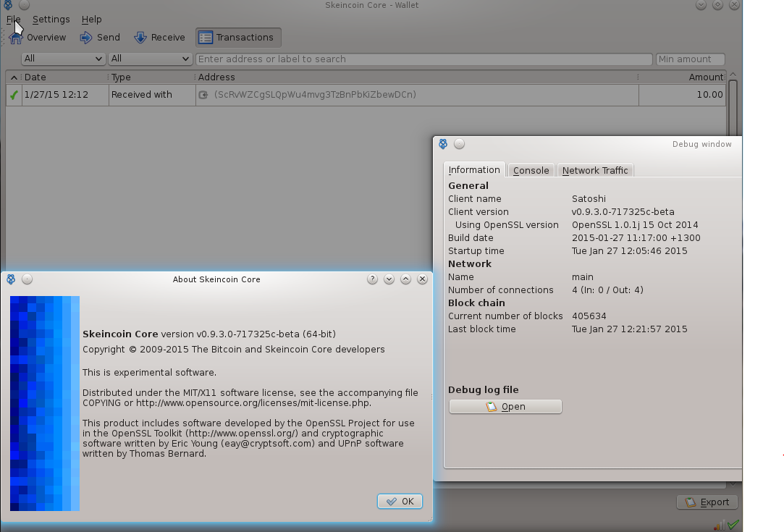Maximize the About Skeincoin Core dialog
This screenshot has height=532, width=784.
pos(405,279)
